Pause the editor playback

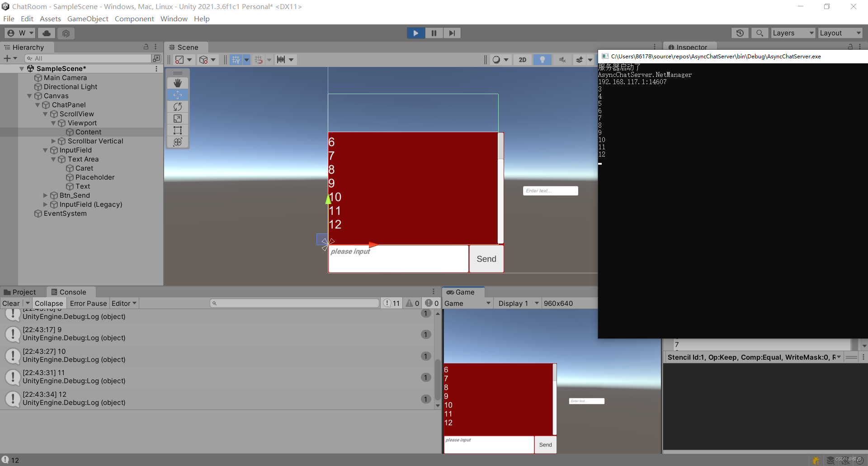pos(434,33)
